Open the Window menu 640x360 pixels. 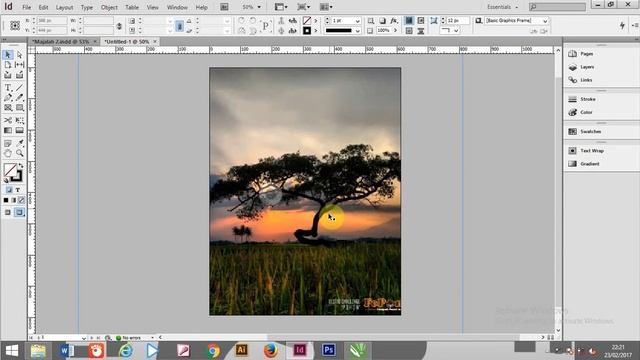tap(177, 7)
